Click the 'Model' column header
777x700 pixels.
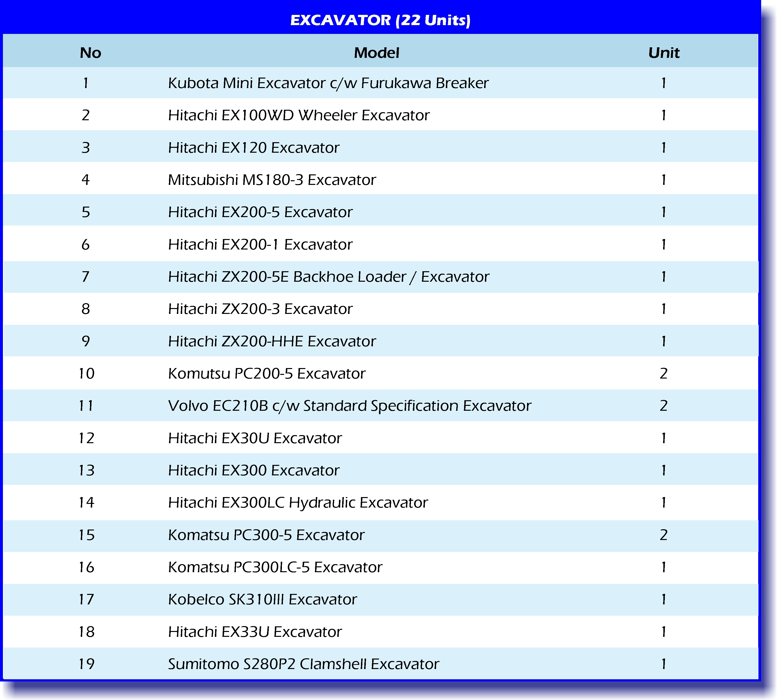point(377,53)
